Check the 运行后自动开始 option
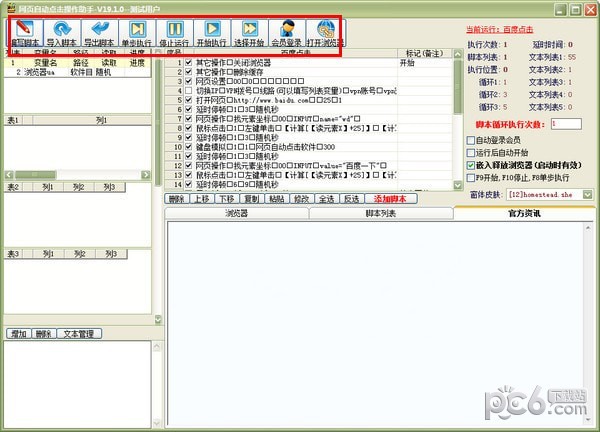Image resolution: width=600 pixels, height=432 pixels. coord(471,153)
